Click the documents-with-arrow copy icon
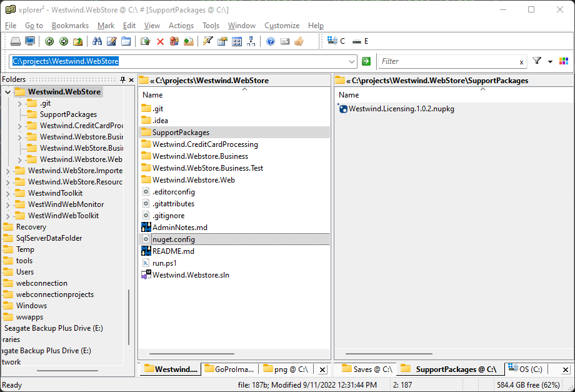 click(146, 41)
